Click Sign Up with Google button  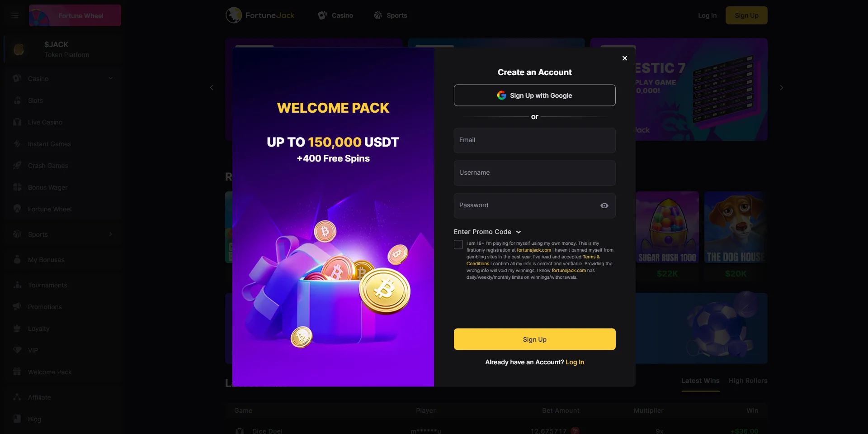(x=535, y=95)
